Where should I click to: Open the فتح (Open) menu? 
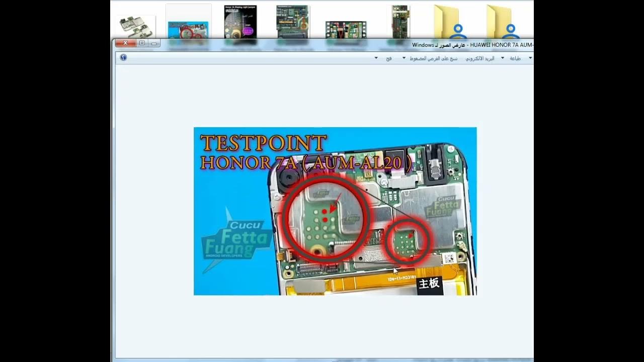point(389,58)
